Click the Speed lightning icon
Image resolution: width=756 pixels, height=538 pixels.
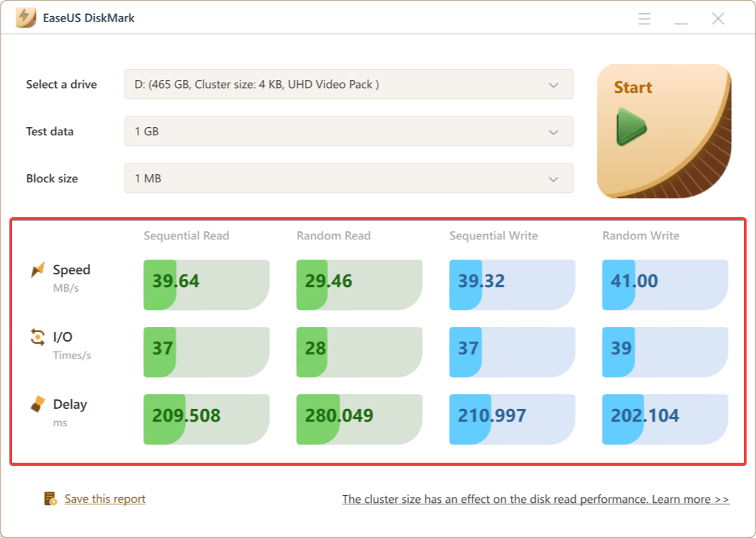pos(38,270)
